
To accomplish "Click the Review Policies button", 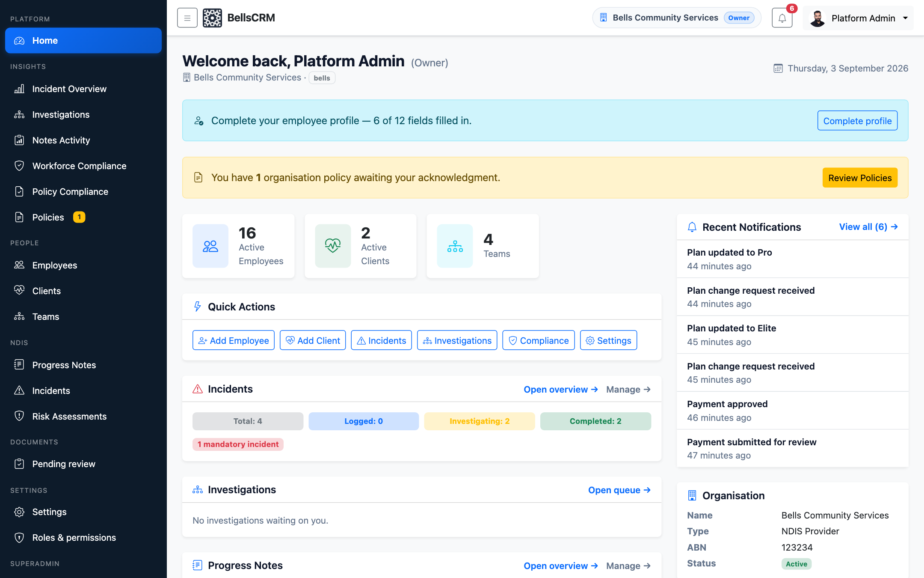I will click(x=860, y=178).
